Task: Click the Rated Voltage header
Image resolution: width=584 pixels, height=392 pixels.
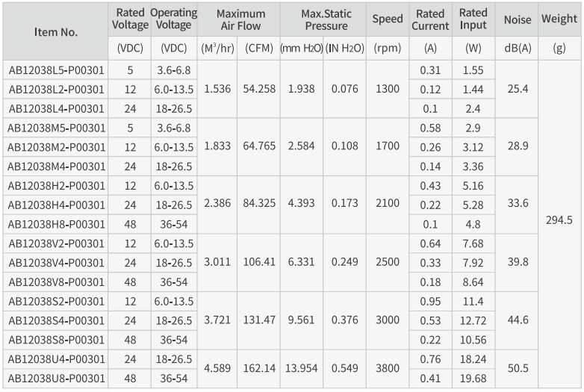Action: point(130,19)
